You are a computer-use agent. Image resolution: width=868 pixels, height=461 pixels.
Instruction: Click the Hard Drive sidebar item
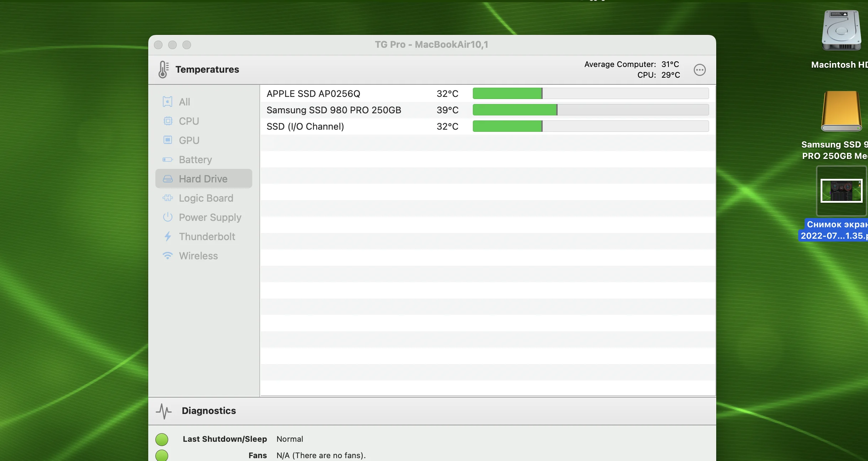coord(203,179)
